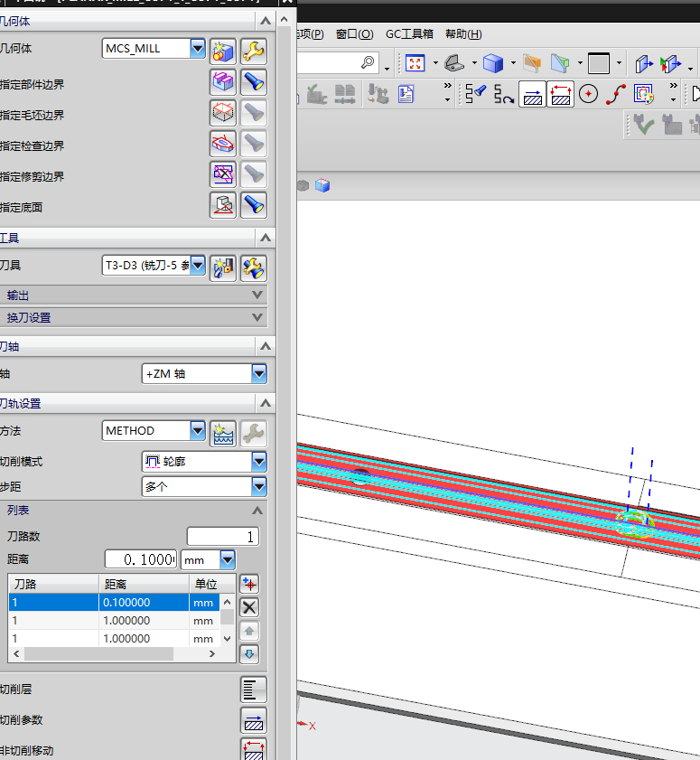The height and width of the screenshot is (760, 700).
Task: Expand the Output (输出) section
Action: 258,296
